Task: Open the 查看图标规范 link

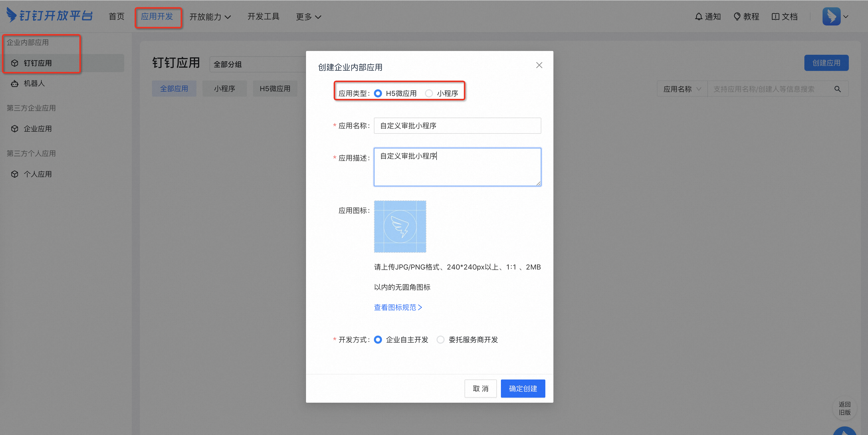Action: point(398,307)
